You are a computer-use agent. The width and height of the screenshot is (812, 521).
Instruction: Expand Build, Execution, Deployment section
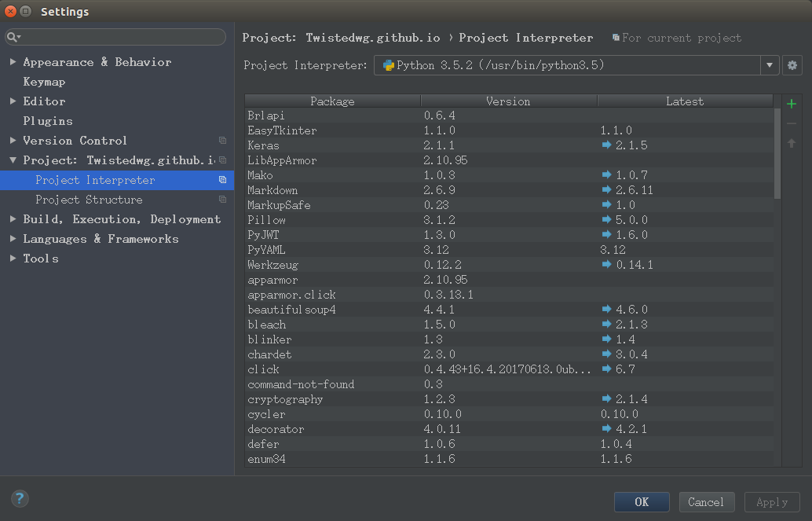[x=13, y=219]
